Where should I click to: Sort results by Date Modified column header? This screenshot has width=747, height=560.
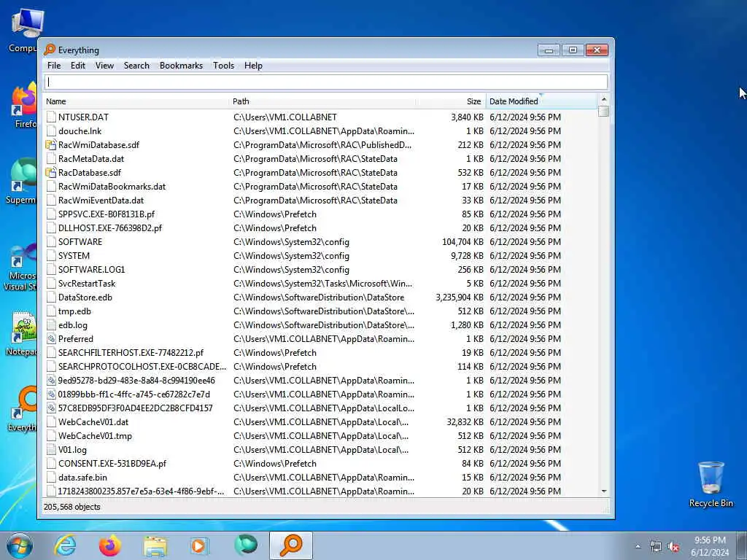(541, 101)
